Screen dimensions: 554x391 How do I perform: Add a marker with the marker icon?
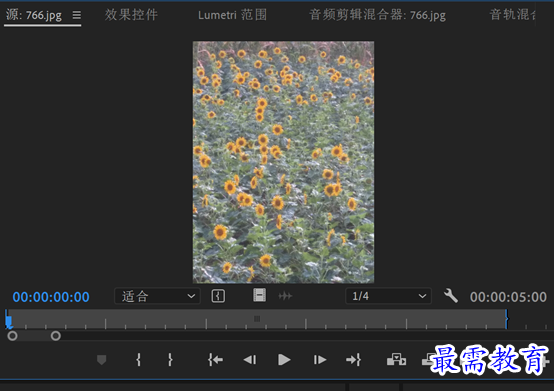102,360
